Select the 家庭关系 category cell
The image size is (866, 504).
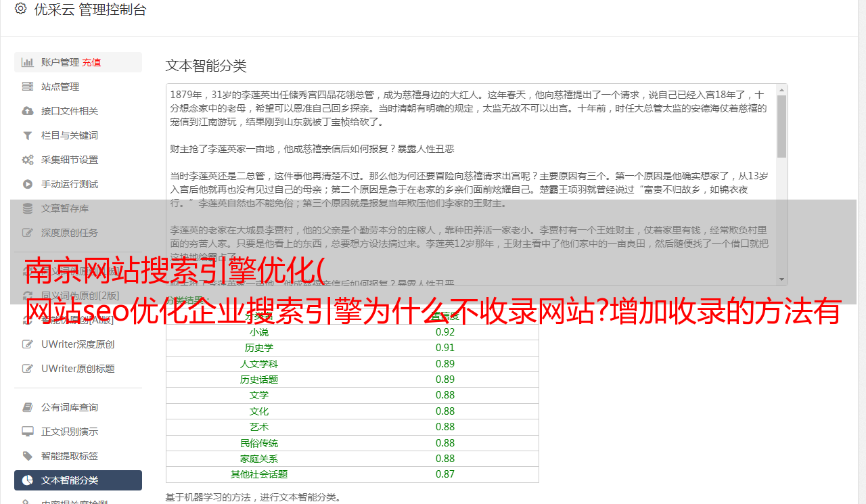259,459
